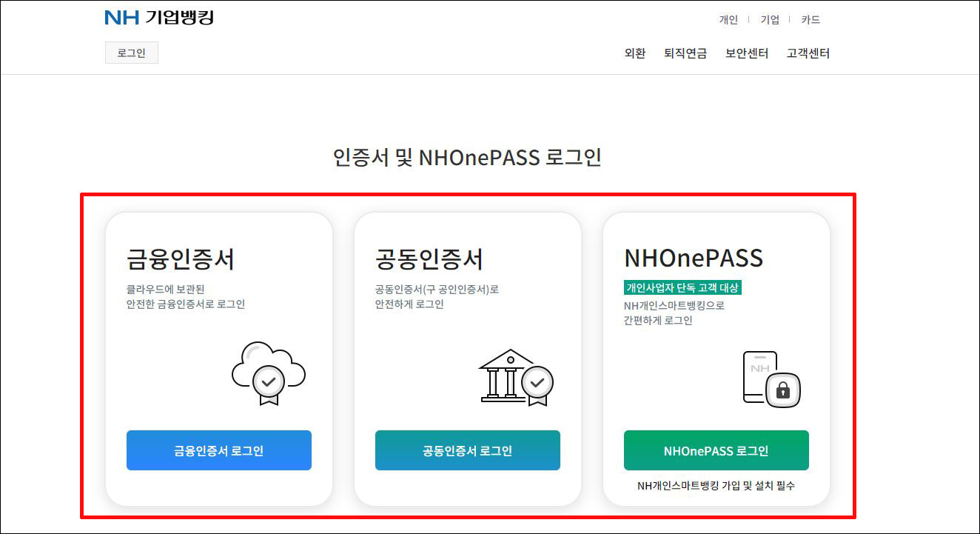Click the bank building icon in 공동인증서 card
980x534 pixels.
[516, 377]
